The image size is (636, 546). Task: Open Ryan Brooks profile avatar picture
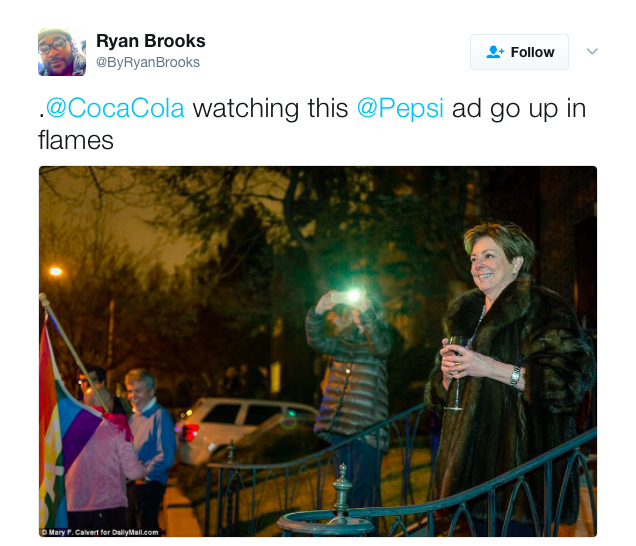[x=62, y=52]
